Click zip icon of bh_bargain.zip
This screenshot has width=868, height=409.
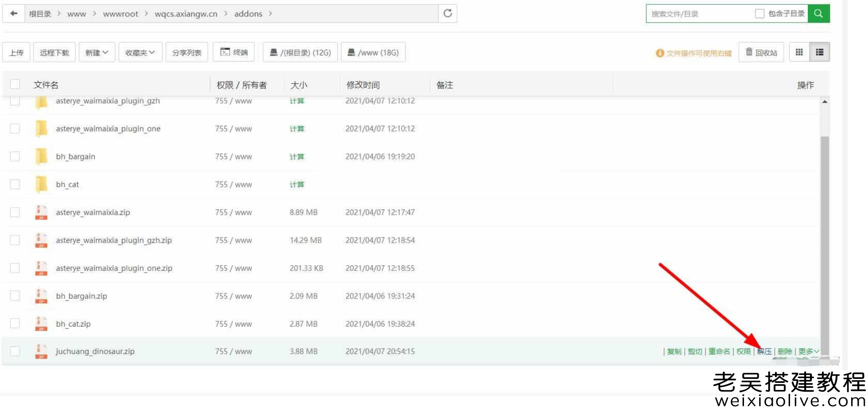(41, 296)
